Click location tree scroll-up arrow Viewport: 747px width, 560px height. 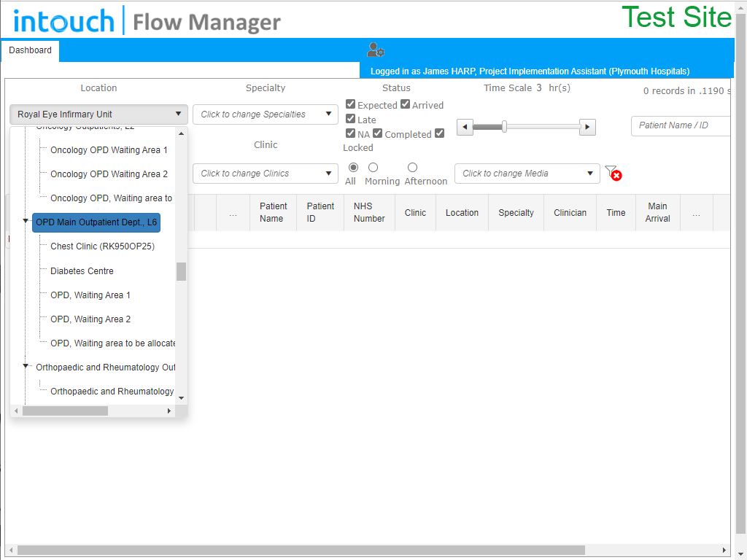tap(181, 134)
